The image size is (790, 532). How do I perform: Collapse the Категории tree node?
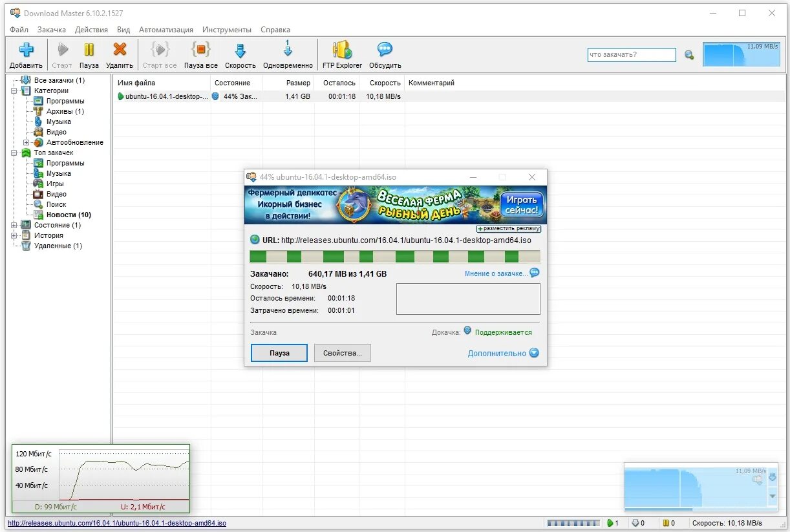(14, 90)
